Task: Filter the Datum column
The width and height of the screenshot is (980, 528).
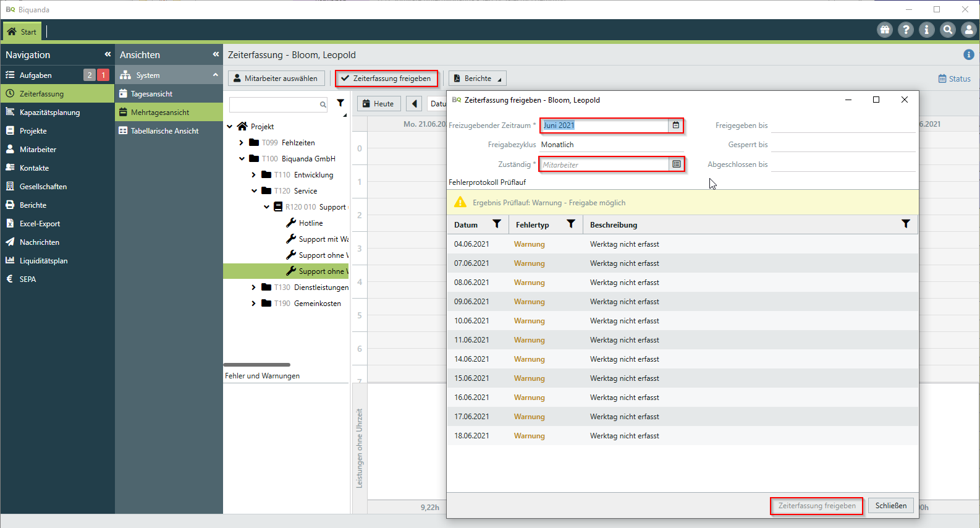Action: [497, 224]
